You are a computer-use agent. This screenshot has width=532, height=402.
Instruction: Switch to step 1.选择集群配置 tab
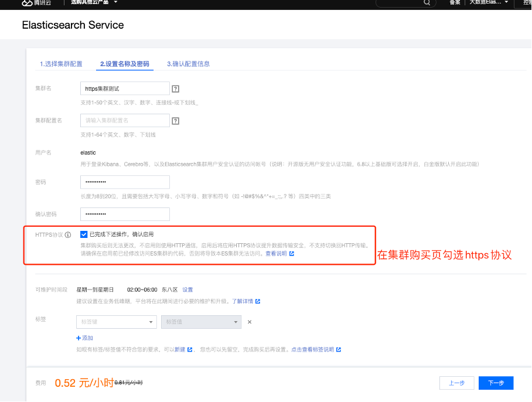click(x=61, y=64)
